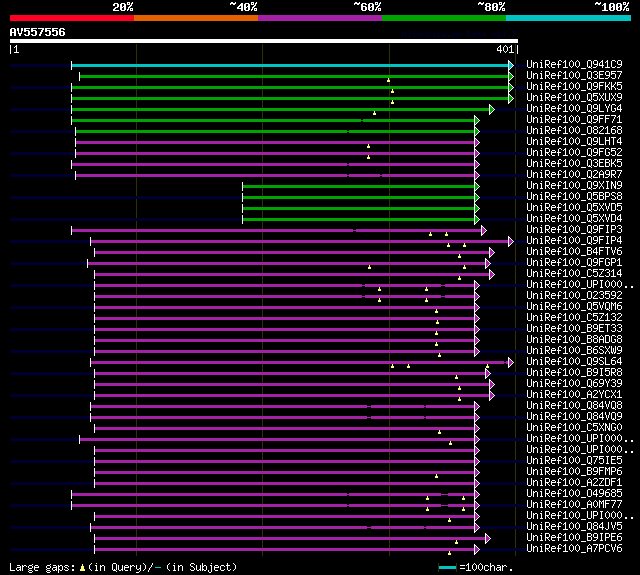The width and height of the screenshot is (640, 575).
Task: Click the green arrowhead ending the Q9LYG4 alignment
Action: tap(492, 109)
